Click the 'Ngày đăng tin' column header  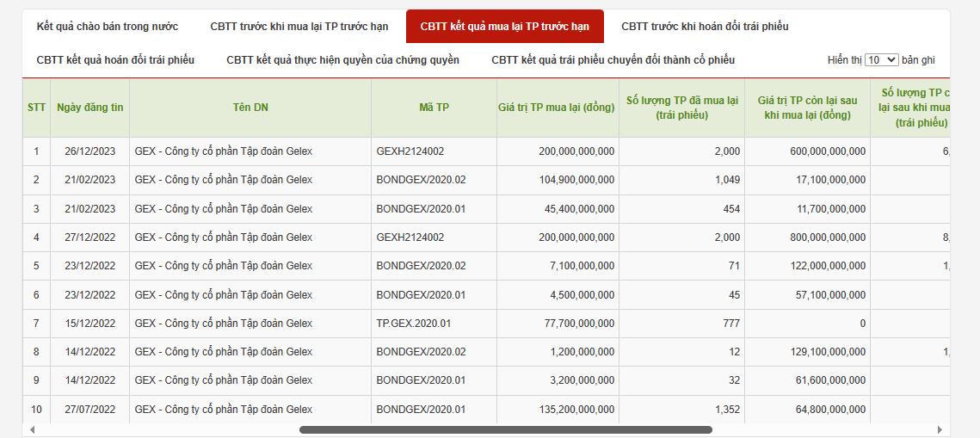(x=89, y=108)
